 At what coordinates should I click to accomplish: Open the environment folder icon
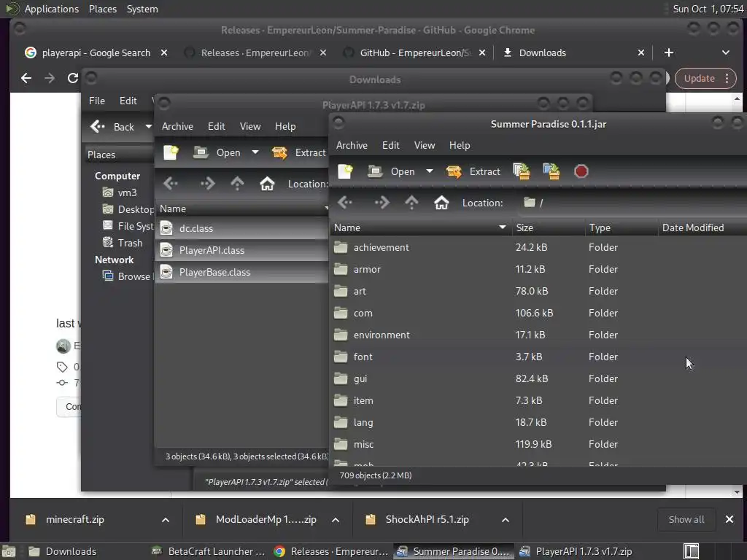(341, 335)
